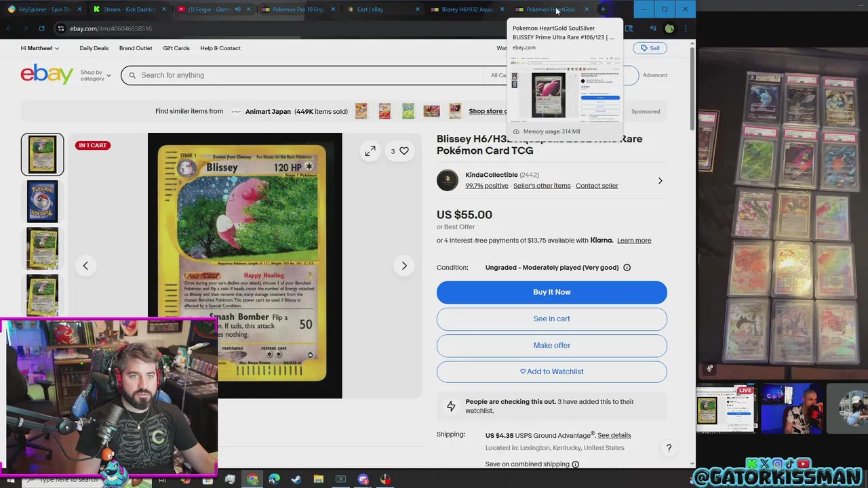Open Daily Deals menu link

(94, 48)
